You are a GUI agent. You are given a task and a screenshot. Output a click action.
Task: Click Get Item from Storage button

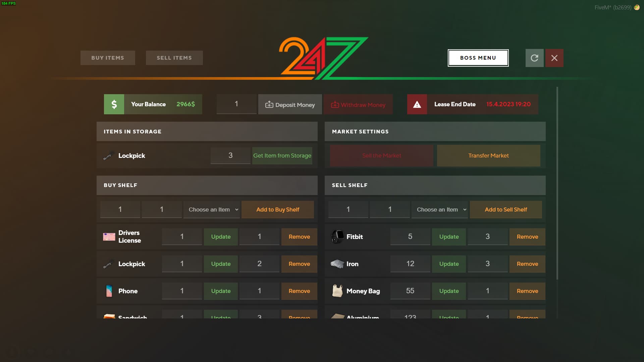(282, 156)
